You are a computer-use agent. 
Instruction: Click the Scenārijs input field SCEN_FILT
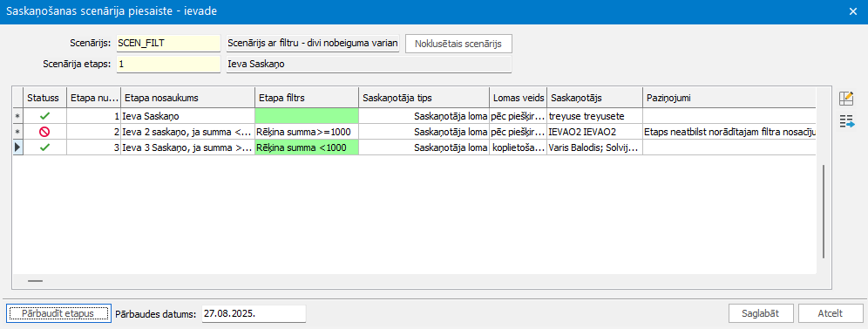click(168, 44)
